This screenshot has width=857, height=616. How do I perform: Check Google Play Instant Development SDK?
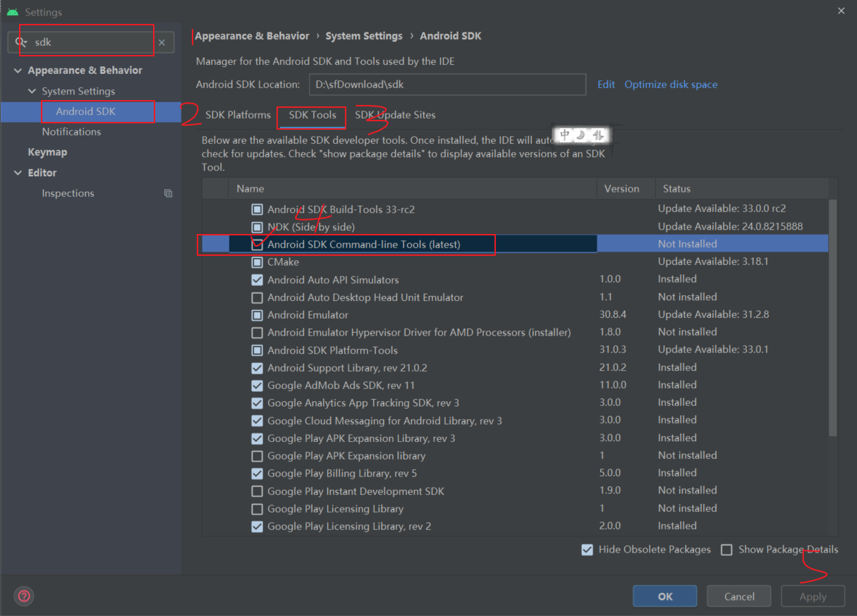click(257, 491)
